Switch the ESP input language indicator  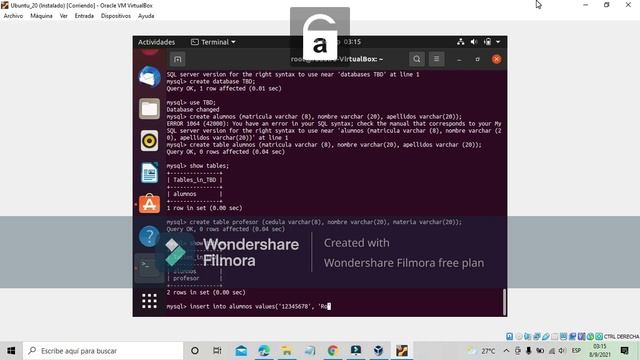[576, 351]
